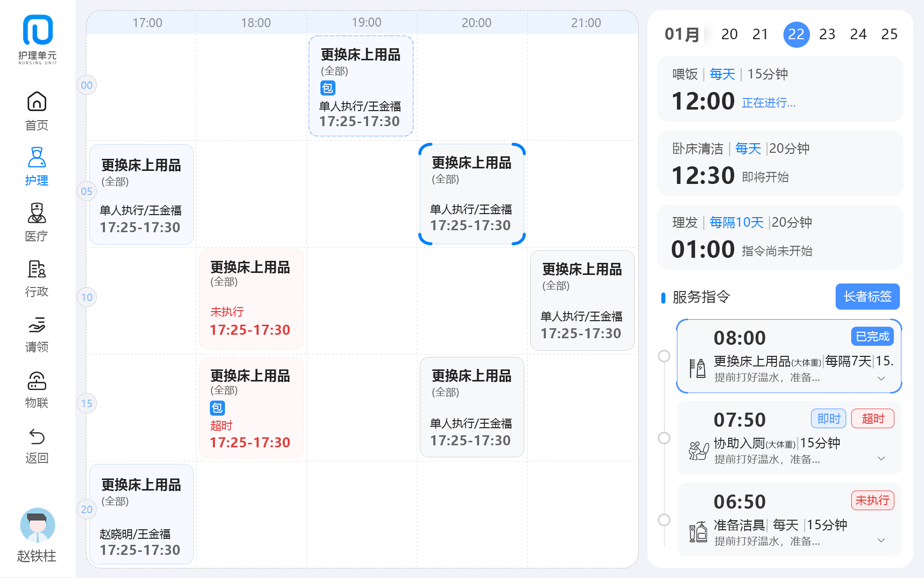924x578 pixels.
Task: Expand the 07:50 协助入厕 service item
Action: tap(881, 458)
